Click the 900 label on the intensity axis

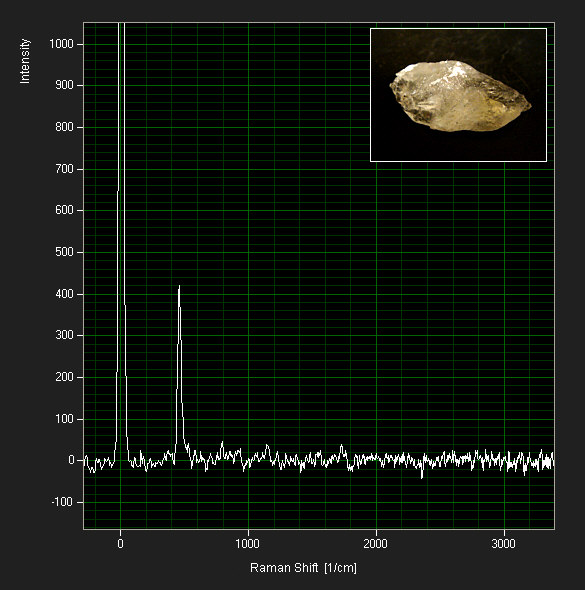point(64,85)
